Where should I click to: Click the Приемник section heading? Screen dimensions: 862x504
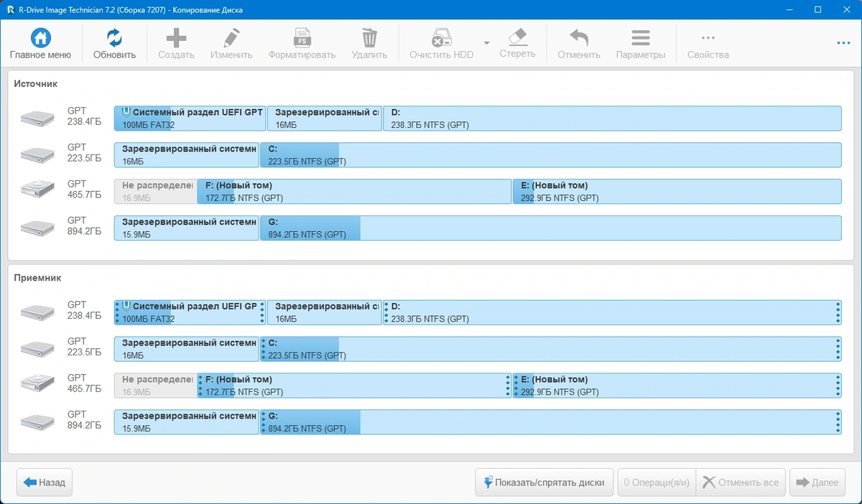pos(37,278)
